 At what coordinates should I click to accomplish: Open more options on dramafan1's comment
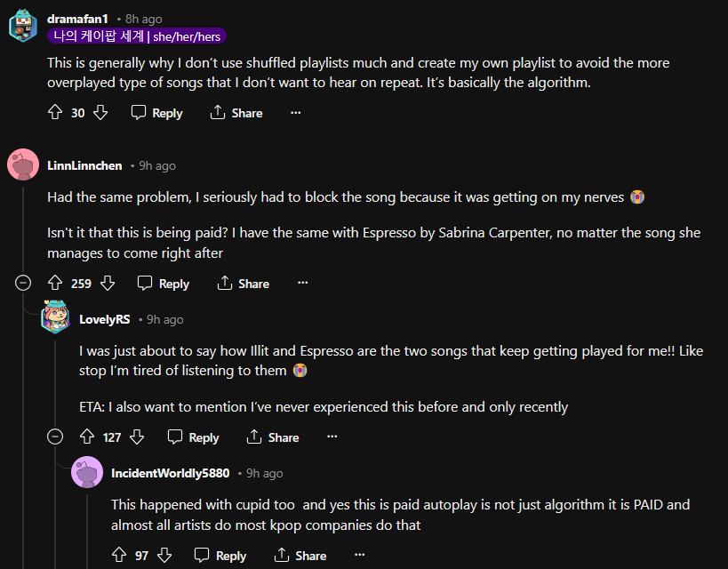(x=296, y=113)
